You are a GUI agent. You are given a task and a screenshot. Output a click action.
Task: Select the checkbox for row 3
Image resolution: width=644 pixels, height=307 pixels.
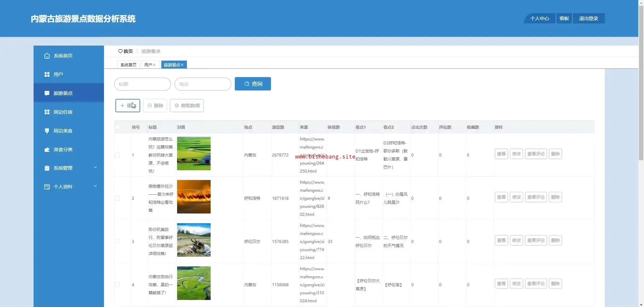pos(117,241)
